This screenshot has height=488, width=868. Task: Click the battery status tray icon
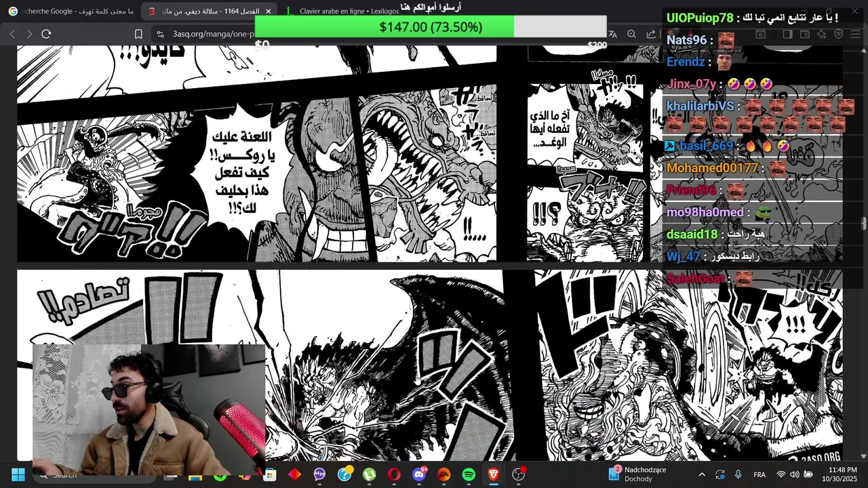pyautogui.click(x=808, y=474)
